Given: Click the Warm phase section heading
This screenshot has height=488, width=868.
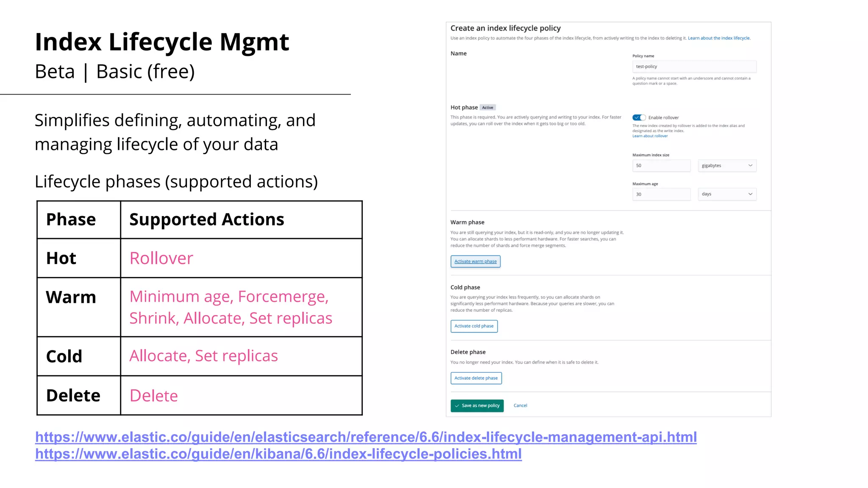Looking at the screenshot, I should 467,222.
